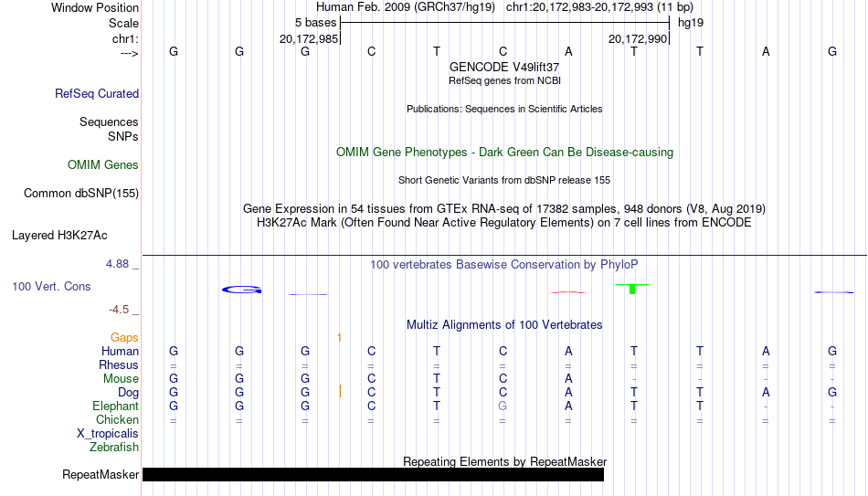The height and width of the screenshot is (496, 868).
Task: Click the Short Genetic Variants from dbSNP title
Action: click(504, 181)
